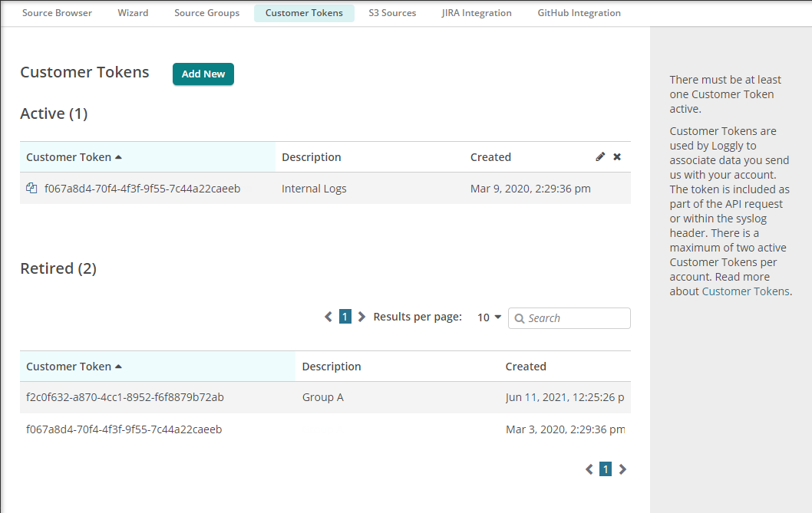Click the Add New button
The image size is (812, 513).
coord(203,74)
